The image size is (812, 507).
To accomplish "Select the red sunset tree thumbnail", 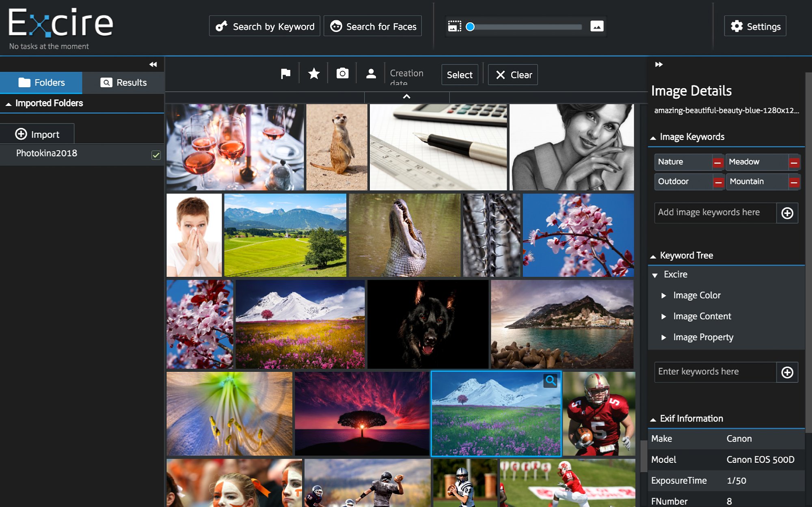I will 362,414.
